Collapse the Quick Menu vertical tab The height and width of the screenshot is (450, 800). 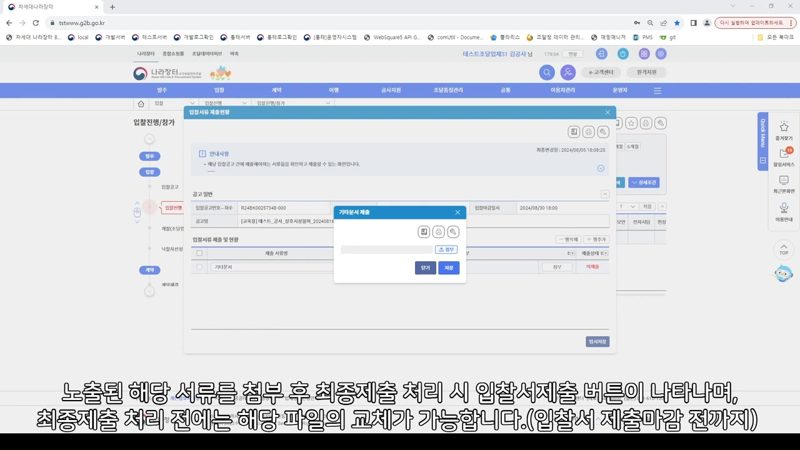pos(763,141)
